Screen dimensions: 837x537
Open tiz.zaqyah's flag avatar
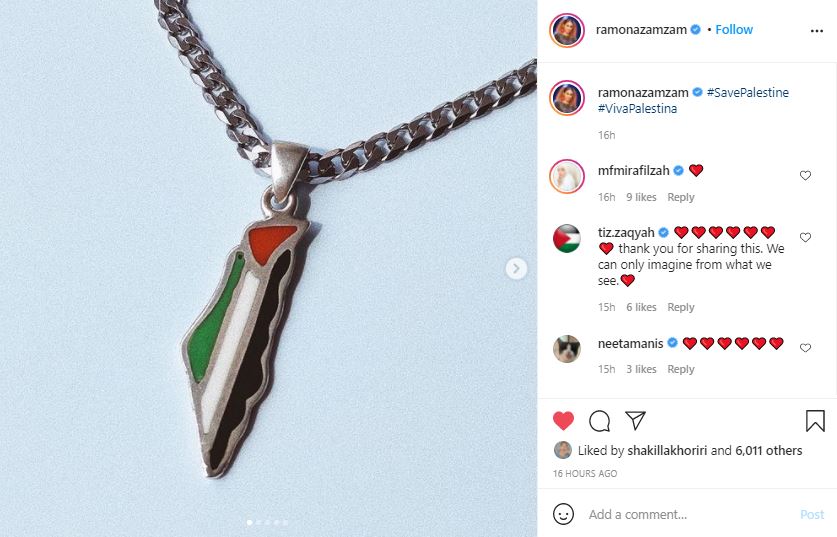pyautogui.click(x=567, y=239)
